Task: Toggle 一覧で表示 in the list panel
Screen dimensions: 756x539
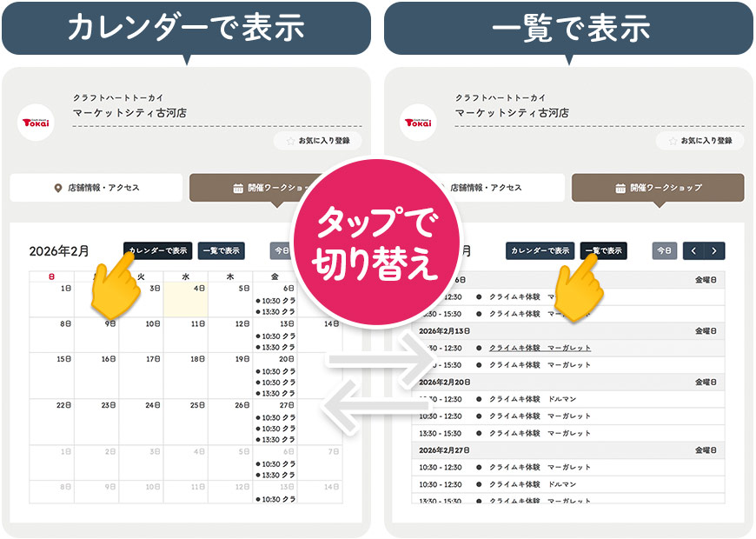Action: (x=603, y=250)
